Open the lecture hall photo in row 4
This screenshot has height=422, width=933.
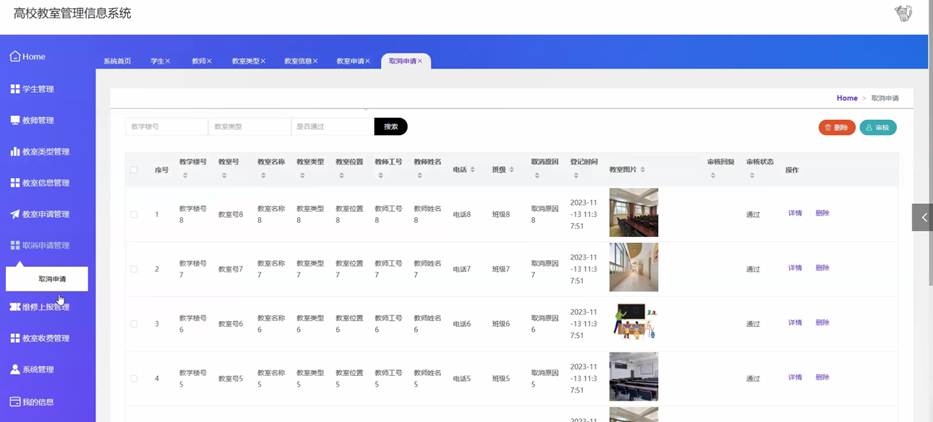tap(634, 377)
